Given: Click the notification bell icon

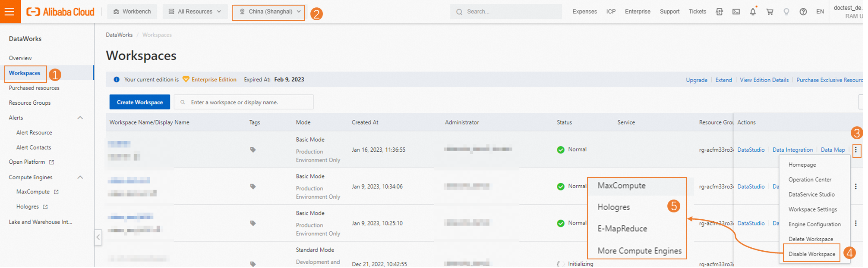Looking at the screenshot, I should pyautogui.click(x=753, y=12).
